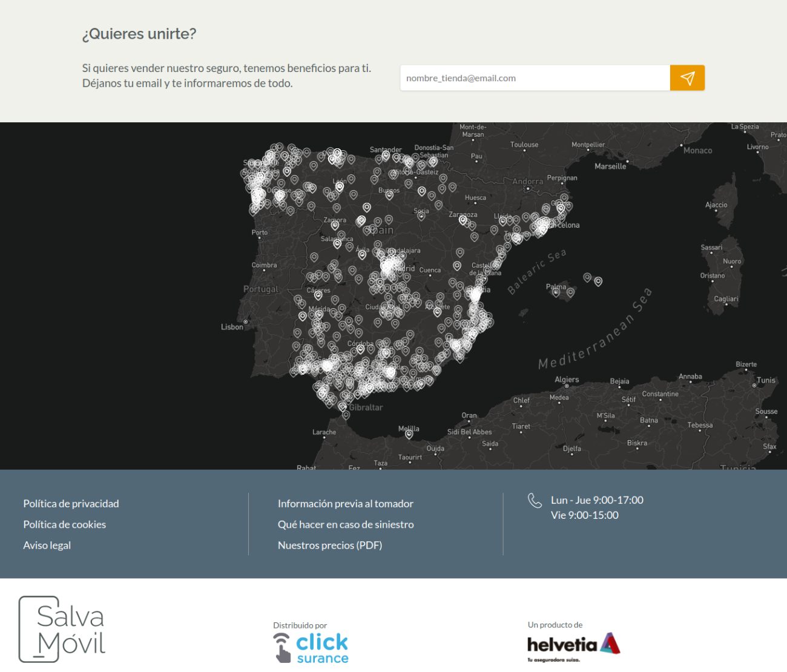Image resolution: width=787 pixels, height=672 pixels.
Task: Click the map pin below Santander label
Action: pyautogui.click(x=386, y=156)
